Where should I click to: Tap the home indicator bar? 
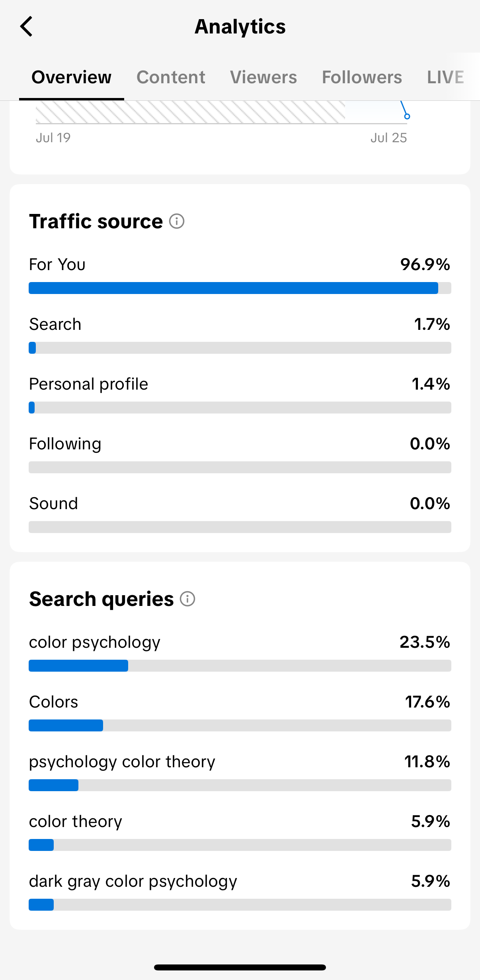pyautogui.click(x=240, y=967)
